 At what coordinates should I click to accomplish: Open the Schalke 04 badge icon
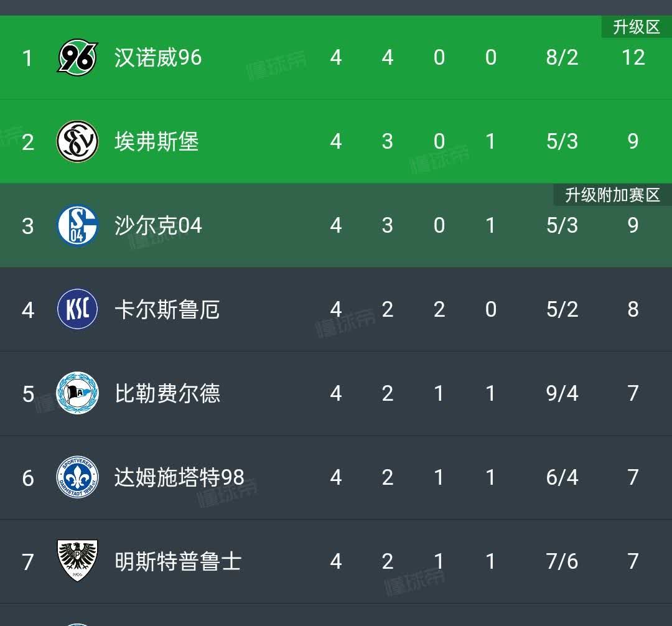tap(78, 225)
